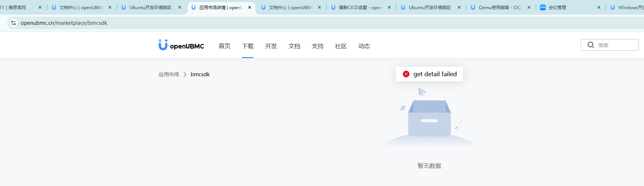Image resolution: width=644 pixels, height=186 pixels.
Task: Click the openUBMC logo
Action: pyautogui.click(x=181, y=45)
